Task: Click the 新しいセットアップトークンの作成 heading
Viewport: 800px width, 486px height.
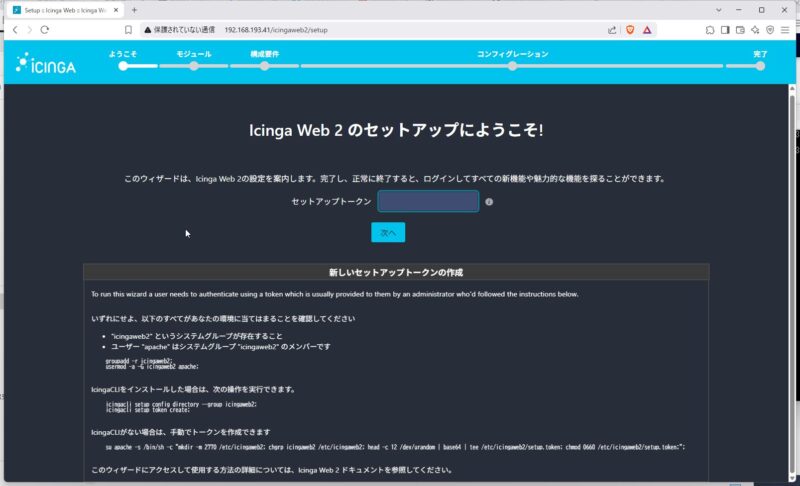Action: pyautogui.click(x=395, y=272)
